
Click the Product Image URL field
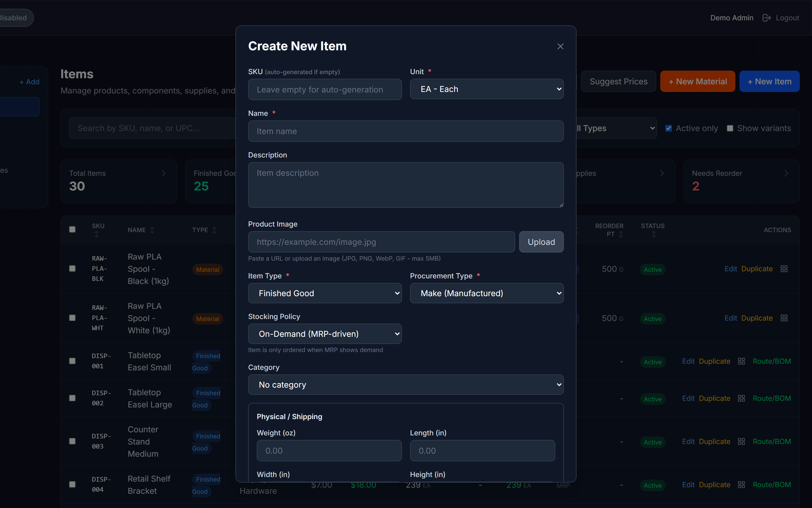point(381,242)
